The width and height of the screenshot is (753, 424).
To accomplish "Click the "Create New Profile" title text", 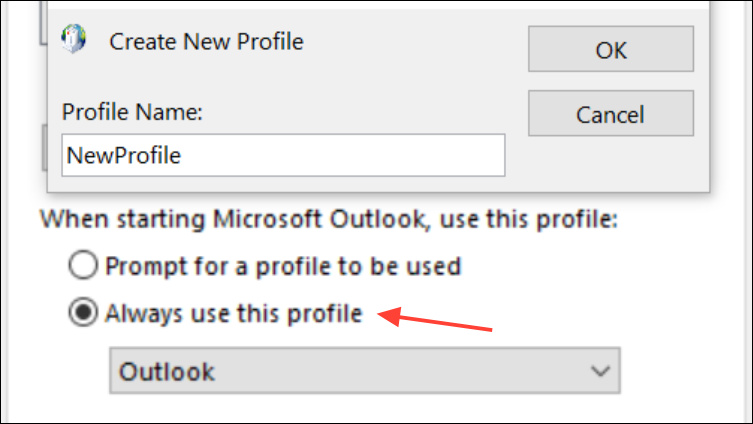I will tap(206, 42).
